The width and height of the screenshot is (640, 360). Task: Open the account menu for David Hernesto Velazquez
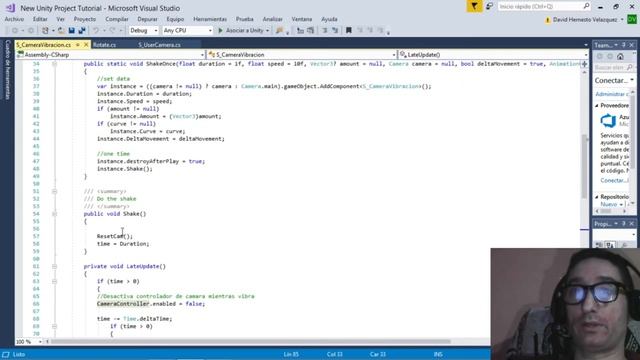588,20
